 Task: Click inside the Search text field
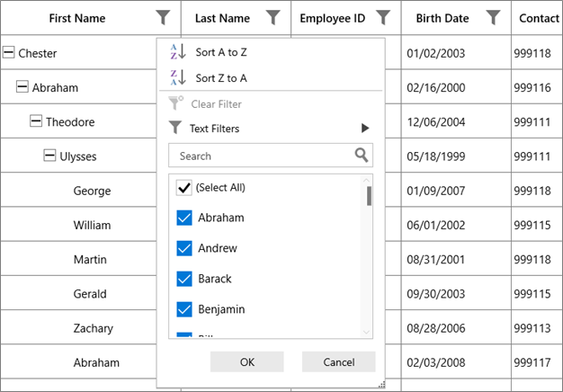(x=261, y=156)
